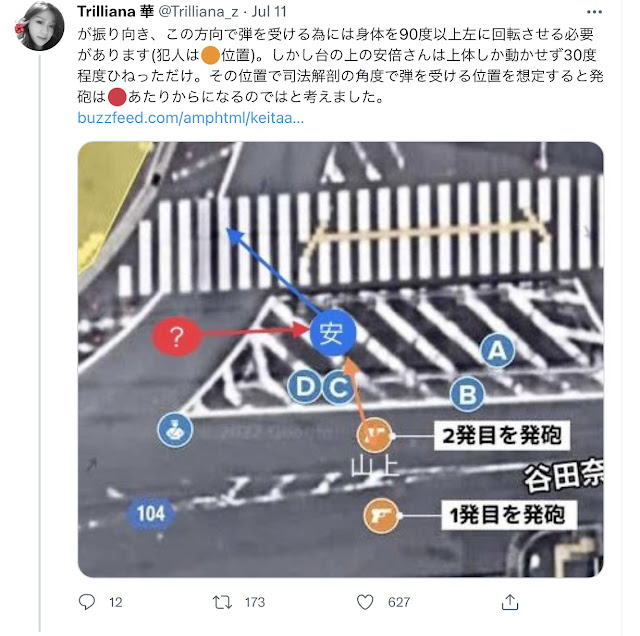The height and width of the screenshot is (636, 640).
Task: Like the tweet with heart icon
Action: point(365,602)
